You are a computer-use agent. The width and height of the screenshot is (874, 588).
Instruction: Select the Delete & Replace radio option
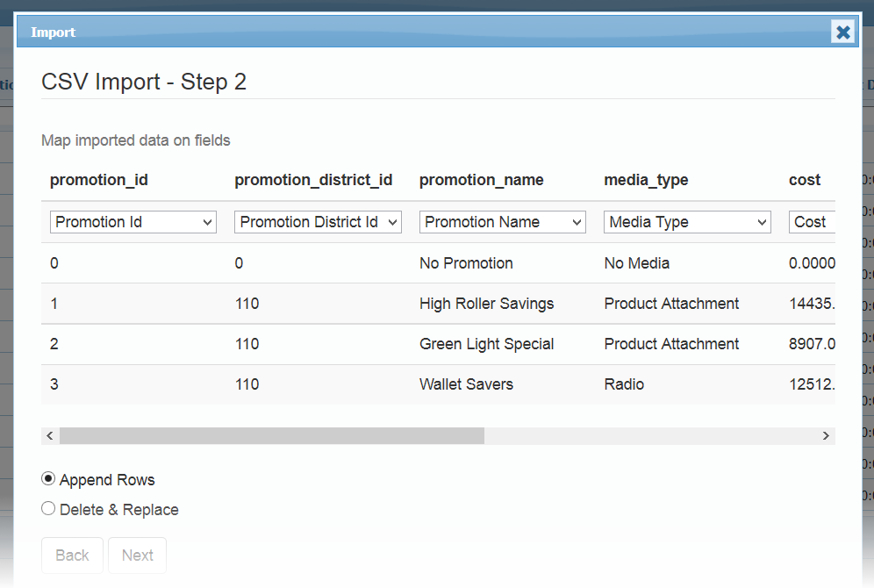(x=48, y=509)
